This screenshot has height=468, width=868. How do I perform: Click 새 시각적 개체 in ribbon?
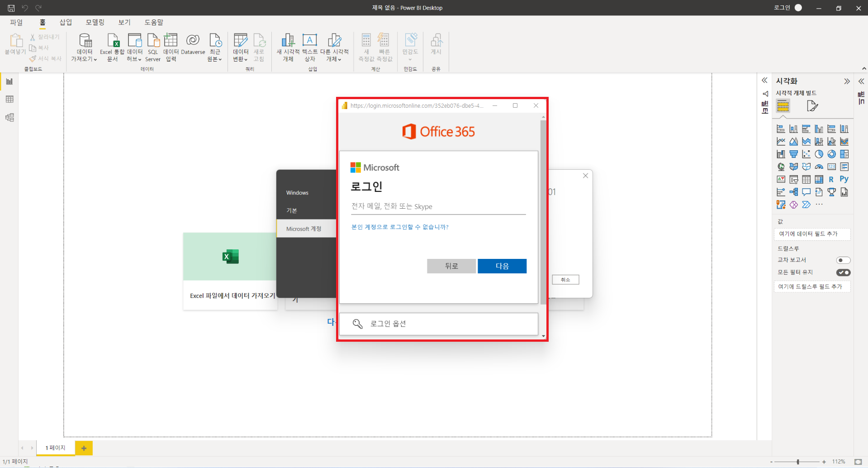pos(288,48)
